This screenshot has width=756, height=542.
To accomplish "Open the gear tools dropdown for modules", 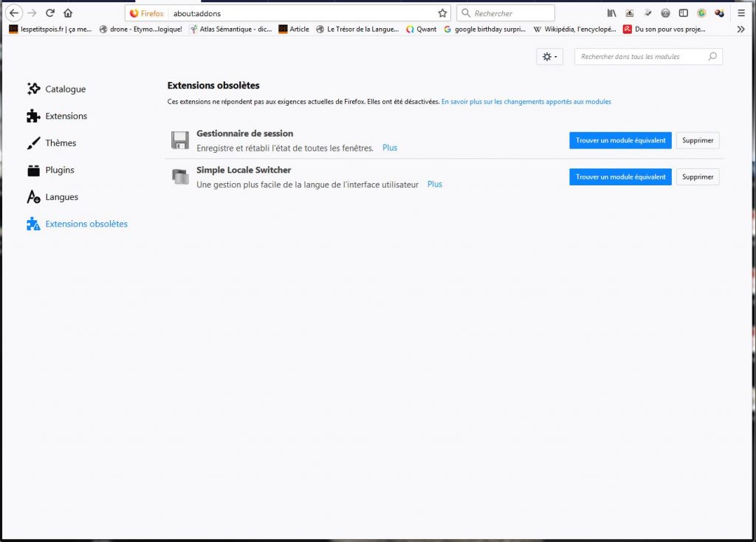I will [549, 57].
